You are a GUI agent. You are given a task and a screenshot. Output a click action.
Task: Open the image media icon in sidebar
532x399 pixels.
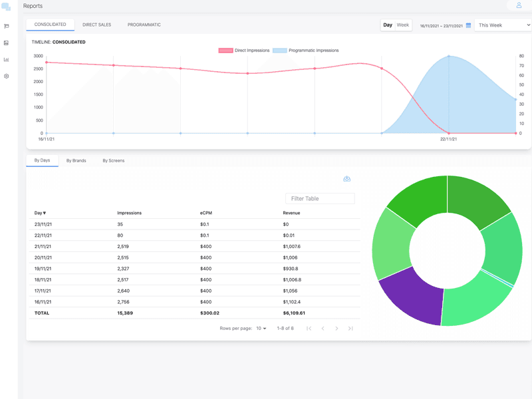tap(7, 43)
